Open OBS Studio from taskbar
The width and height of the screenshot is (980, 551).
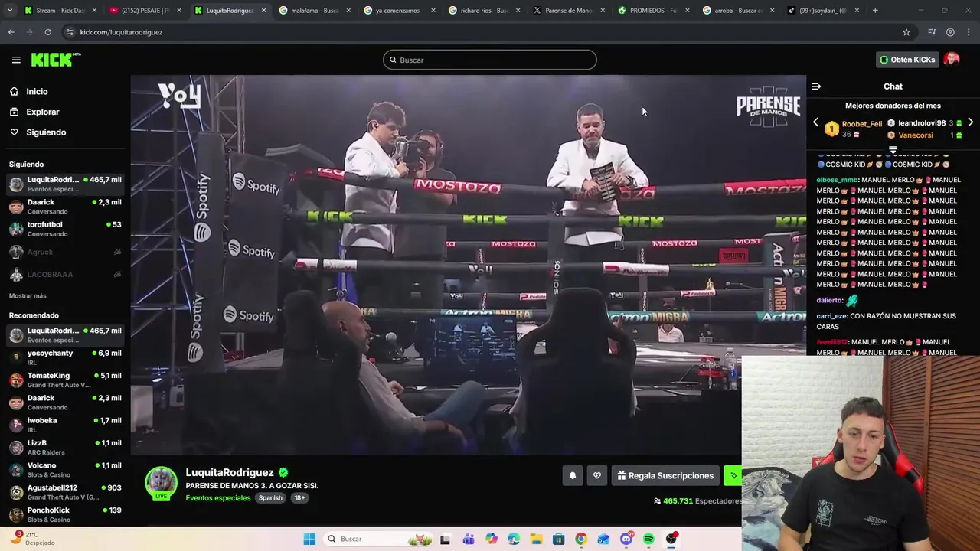pos(671,539)
